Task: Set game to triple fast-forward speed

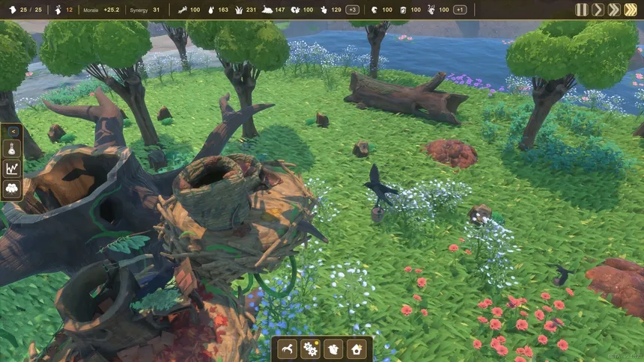Action: [631, 10]
